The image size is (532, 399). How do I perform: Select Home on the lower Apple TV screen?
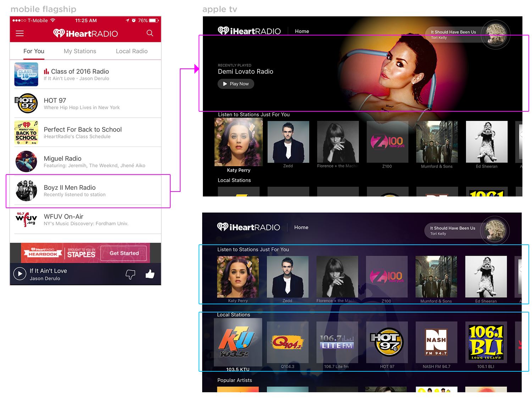point(301,227)
